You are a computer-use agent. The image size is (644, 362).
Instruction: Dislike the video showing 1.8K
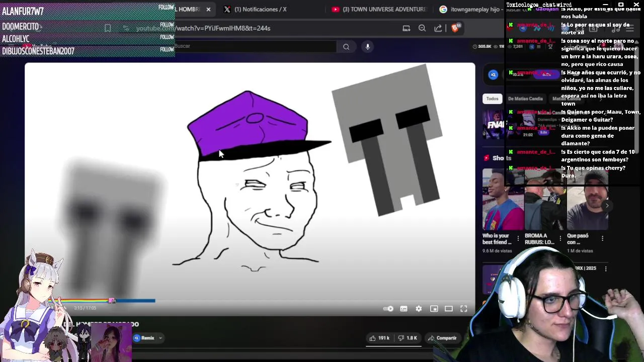click(x=408, y=338)
